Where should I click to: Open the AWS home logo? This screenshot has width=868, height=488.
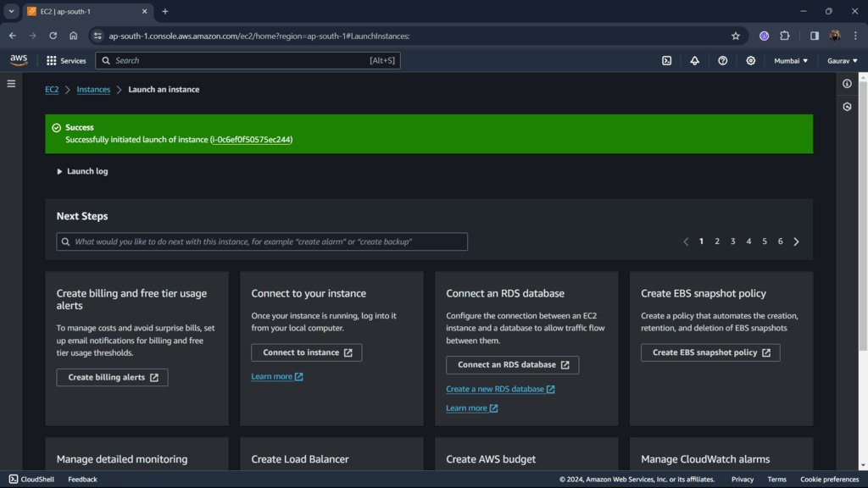pos(19,60)
